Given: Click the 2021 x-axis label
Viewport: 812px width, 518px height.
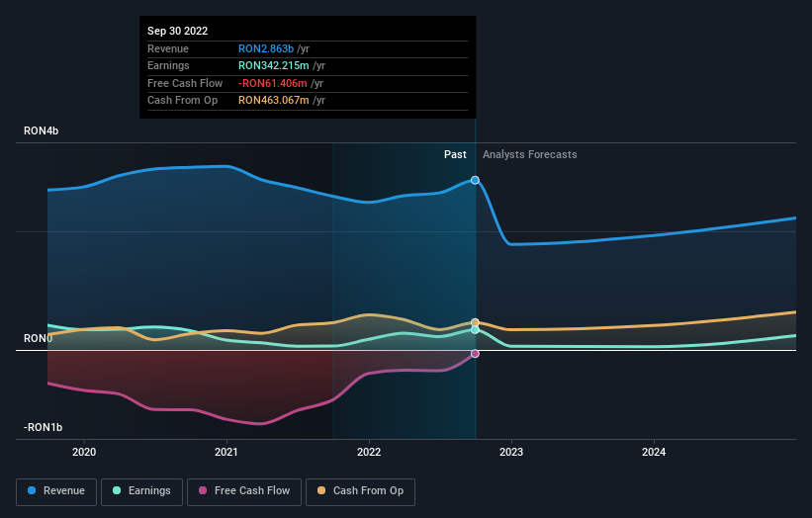Looking at the screenshot, I should (226, 452).
